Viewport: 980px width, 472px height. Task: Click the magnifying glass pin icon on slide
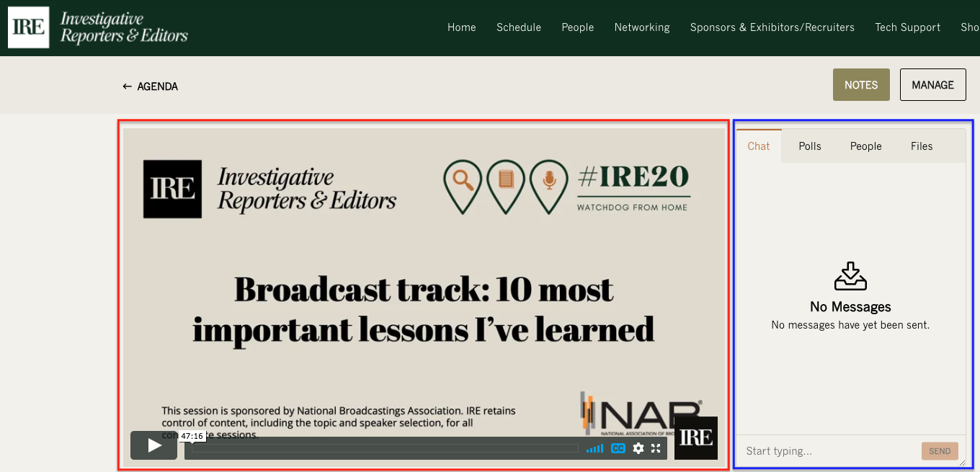[463, 187]
